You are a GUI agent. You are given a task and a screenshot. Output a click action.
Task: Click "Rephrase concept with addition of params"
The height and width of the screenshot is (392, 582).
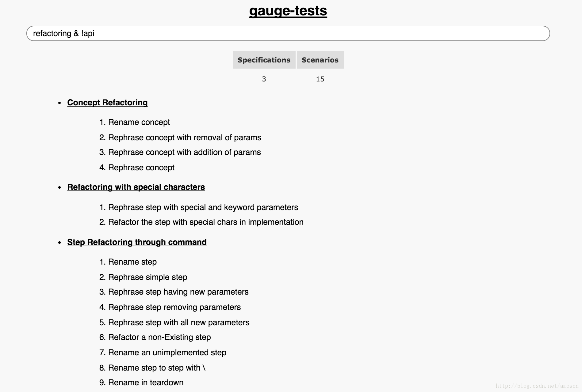click(185, 152)
